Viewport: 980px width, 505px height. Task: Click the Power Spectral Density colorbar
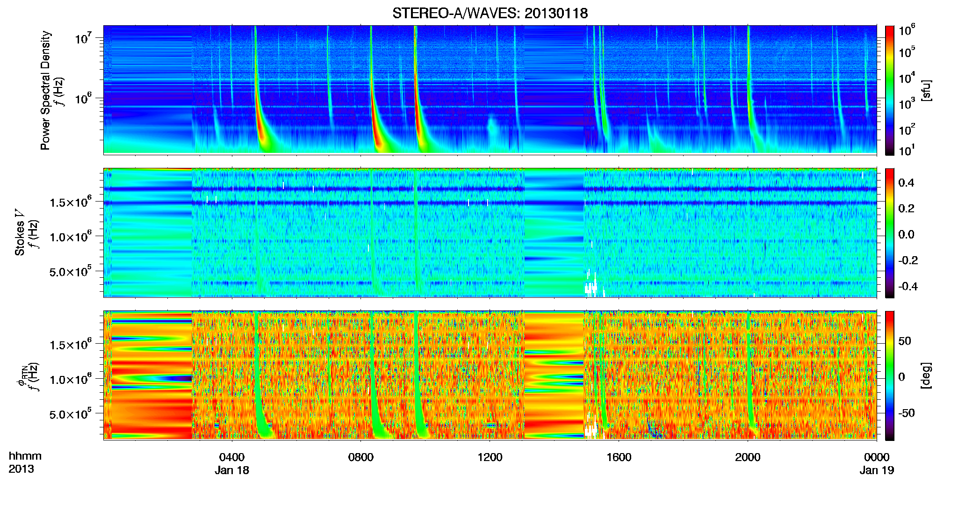(890, 90)
